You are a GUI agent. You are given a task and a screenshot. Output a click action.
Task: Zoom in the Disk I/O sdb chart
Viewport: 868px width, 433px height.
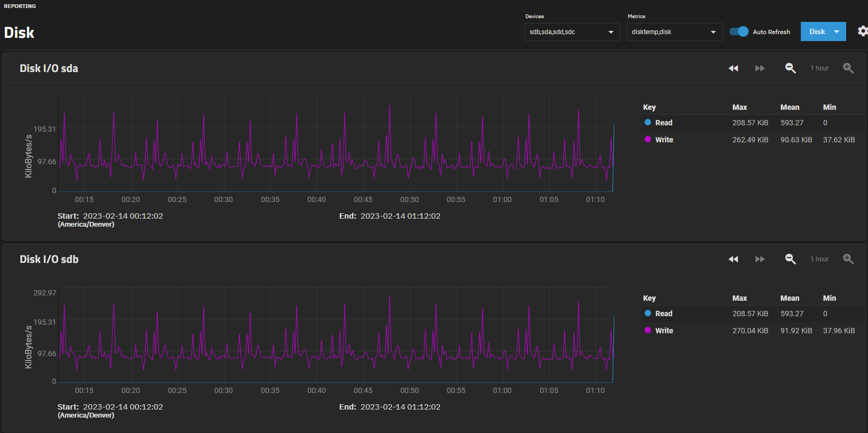tap(848, 259)
